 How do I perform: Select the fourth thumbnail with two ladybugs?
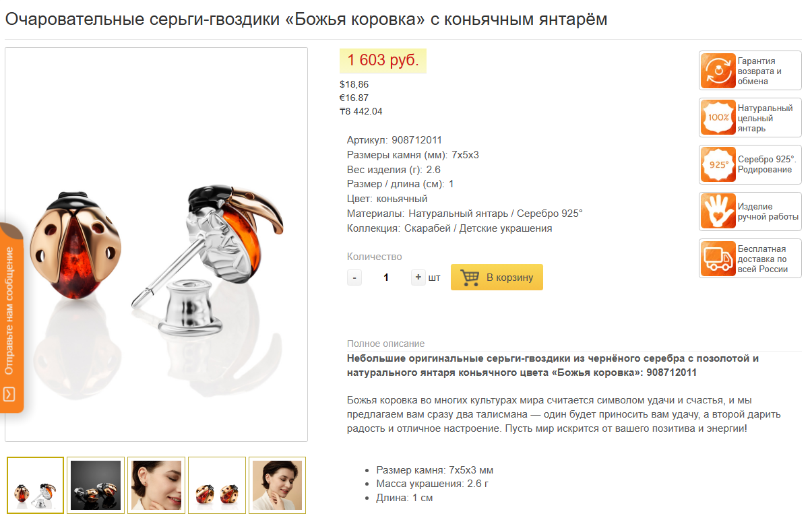click(217, 486)
